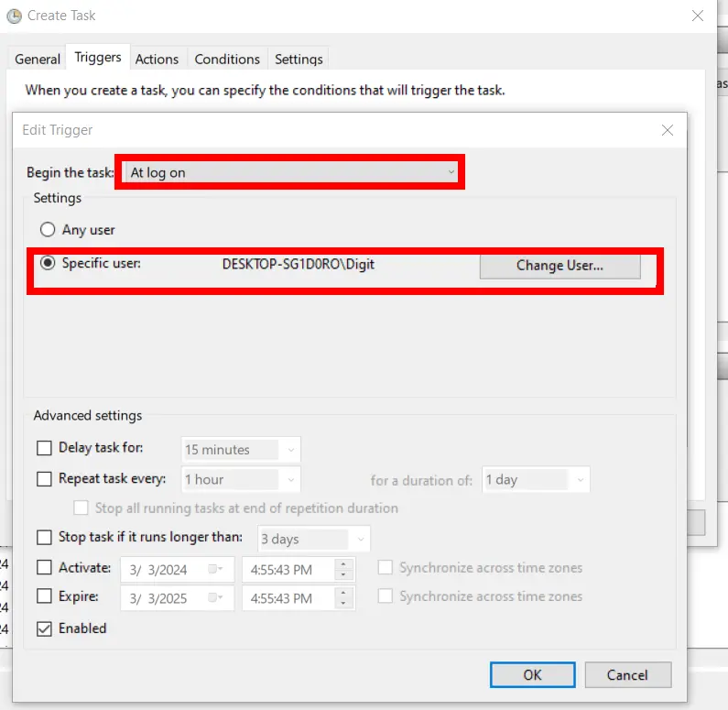Expand the 15 minutes delay dropdown
The image size is (728, 710).
(x=241, y=450)
